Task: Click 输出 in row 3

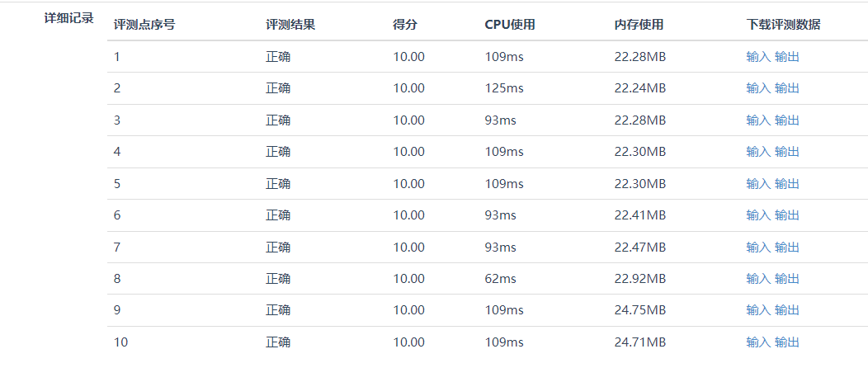Action: point(787,120)
